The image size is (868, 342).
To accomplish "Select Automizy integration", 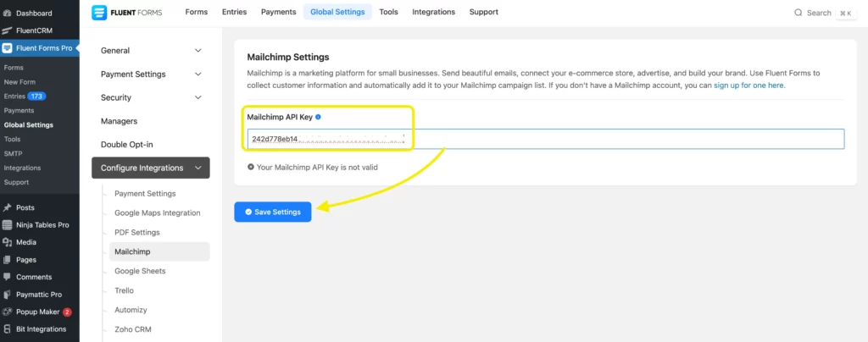I will (x=131, y=310).
